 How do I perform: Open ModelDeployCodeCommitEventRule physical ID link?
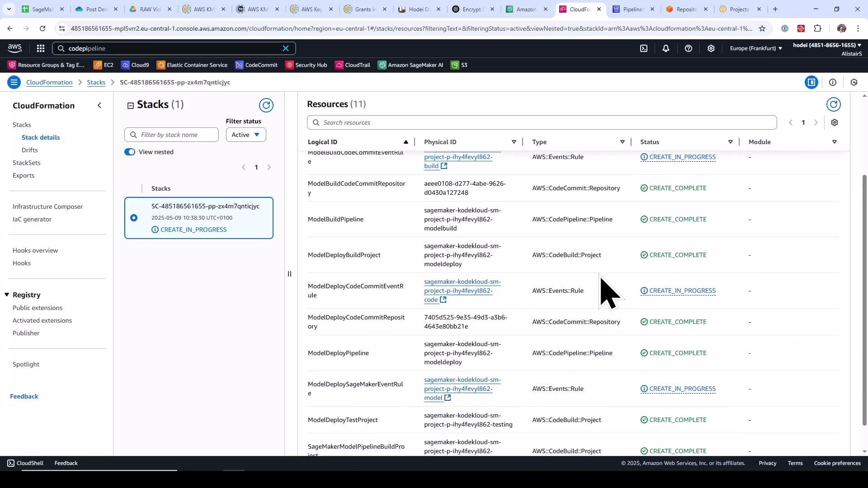[x=462, y=291]
